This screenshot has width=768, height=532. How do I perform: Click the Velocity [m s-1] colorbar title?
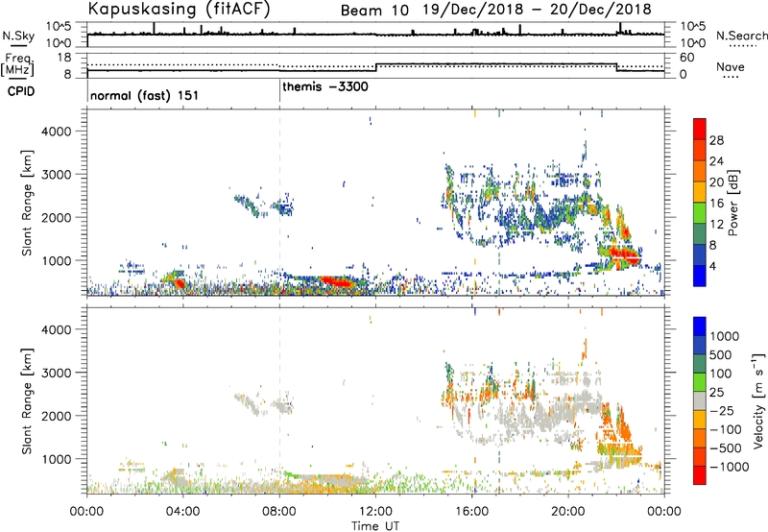tap(758, 400)
